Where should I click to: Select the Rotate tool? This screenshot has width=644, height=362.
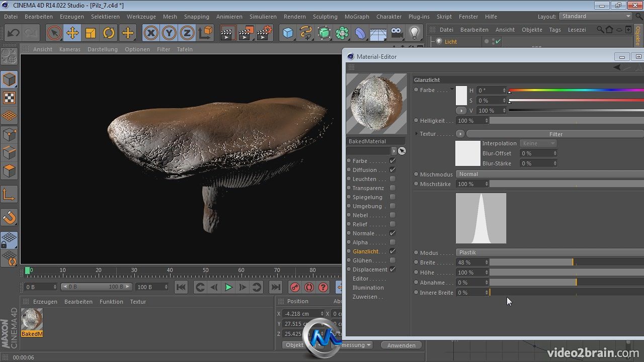pos(109,33)
